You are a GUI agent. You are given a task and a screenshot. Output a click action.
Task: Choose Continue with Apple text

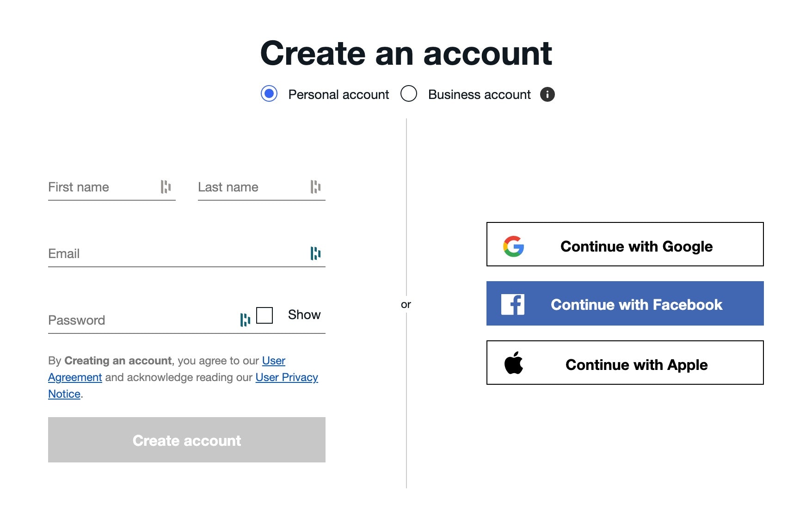636,365
